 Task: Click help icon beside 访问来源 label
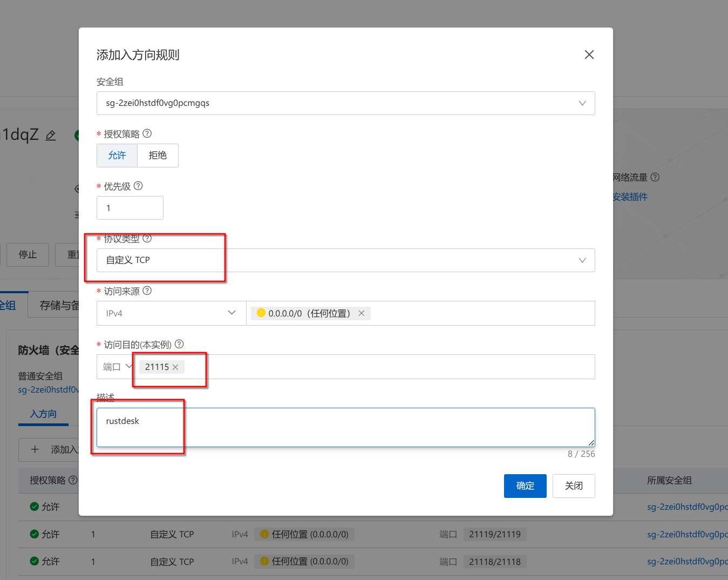(147, 291)
